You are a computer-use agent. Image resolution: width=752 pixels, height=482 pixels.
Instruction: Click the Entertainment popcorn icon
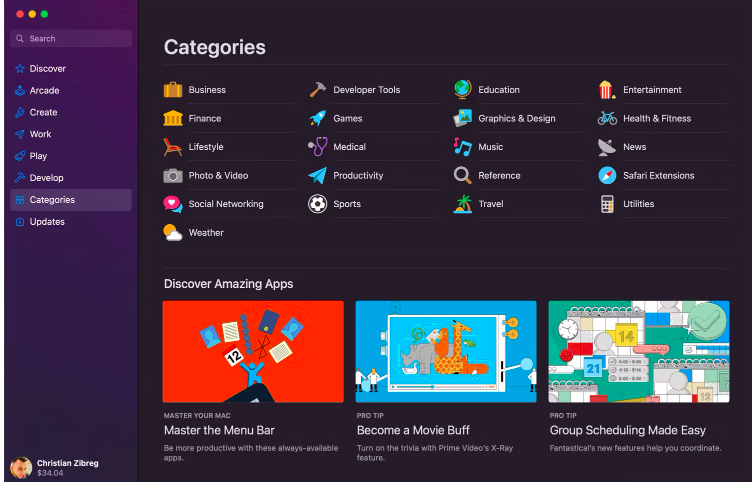607,90
